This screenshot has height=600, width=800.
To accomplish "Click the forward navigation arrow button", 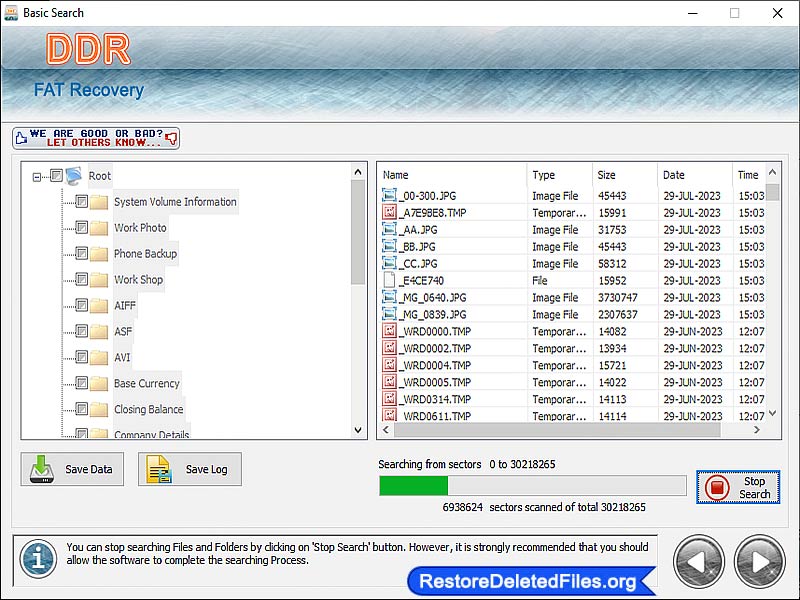I will coord(759,562).
